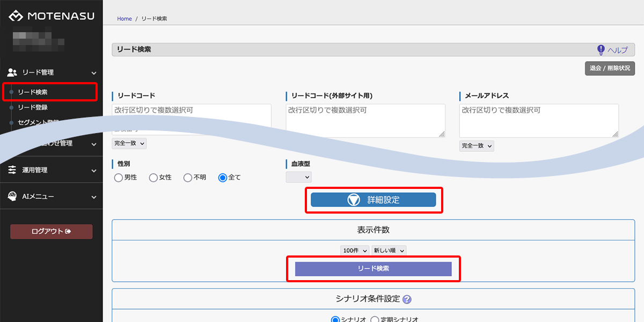Click the 退会 / 削除状況 button
Image resolution: width=644 pixels, height=322 pixels.
click(610, 69)
